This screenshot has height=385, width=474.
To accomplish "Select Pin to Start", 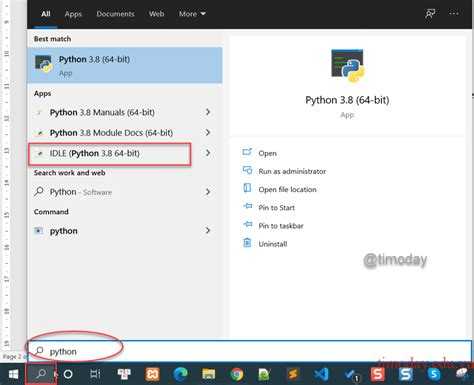I will click(276, 207).
